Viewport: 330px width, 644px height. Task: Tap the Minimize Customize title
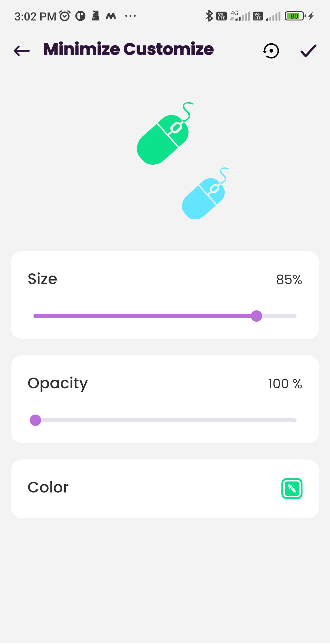129,49
